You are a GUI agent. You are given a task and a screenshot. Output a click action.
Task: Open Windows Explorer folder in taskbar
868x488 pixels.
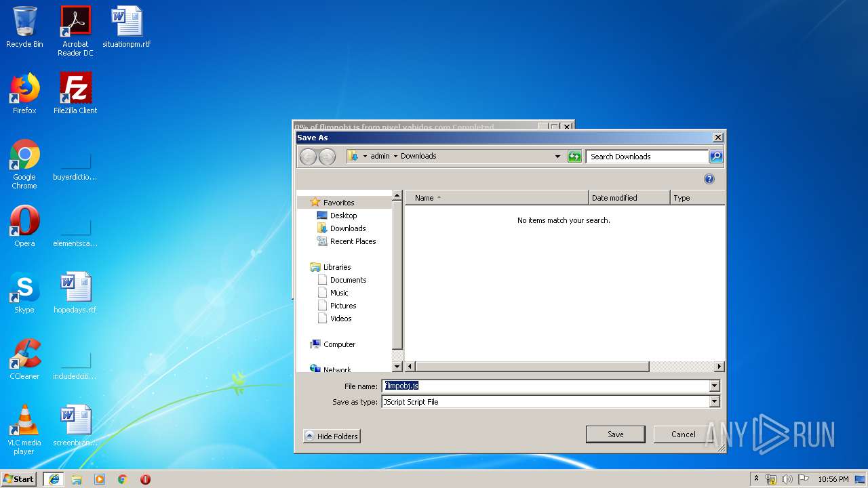coord(77,479)
